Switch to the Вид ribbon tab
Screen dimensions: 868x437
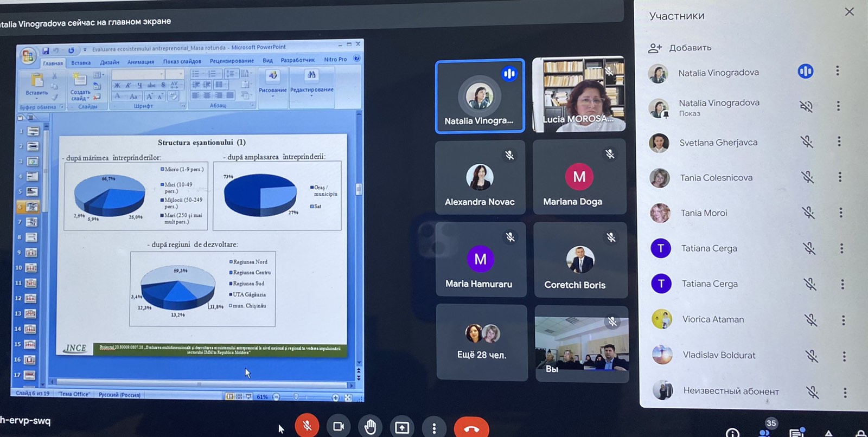click(267, 61)
